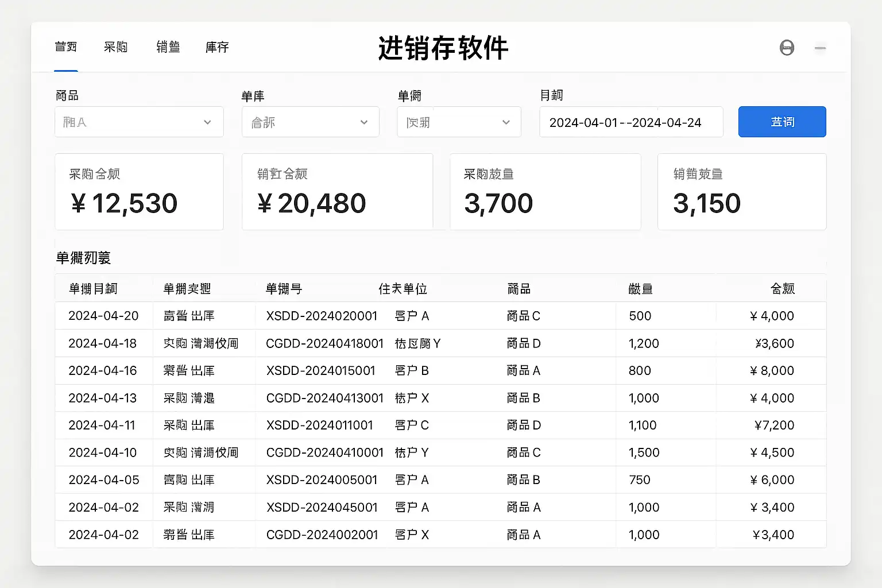Open the dropdown left of the date range
The width and height of the screenshot is (882, 588).
pos(458,122)
